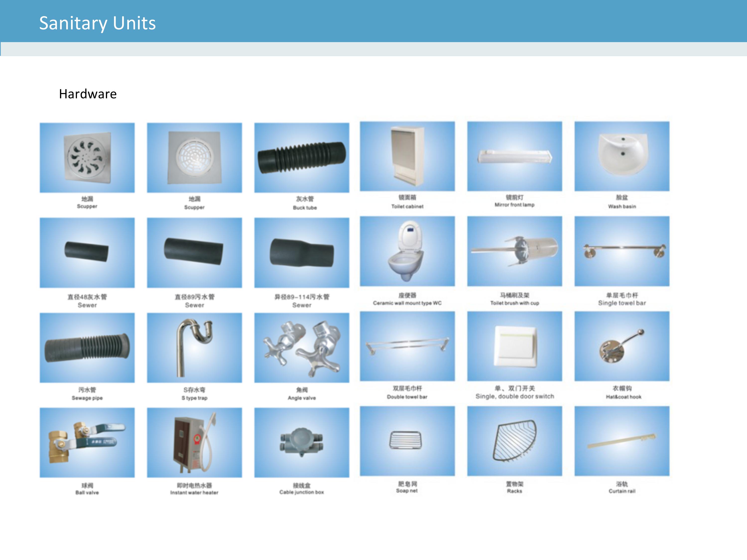Select the "Toilet brush with cup" caption
The height and width of the screenshot is (560, 747).
pos(515,303)
